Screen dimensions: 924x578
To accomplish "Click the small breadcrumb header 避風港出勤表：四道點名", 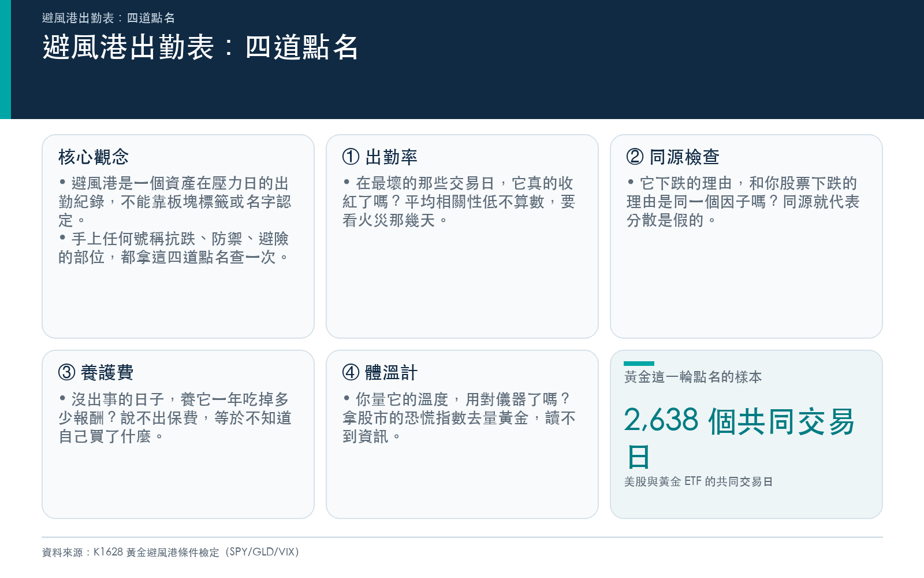I will (109, 18).
